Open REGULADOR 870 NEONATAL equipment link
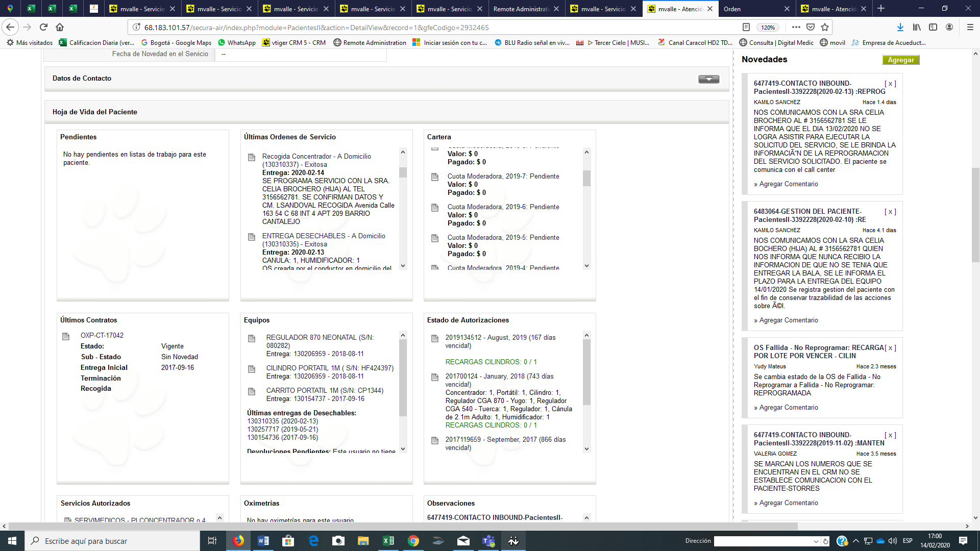The width and height of the screenshot is (980, 551). pyautogui.click(x=320, y=342)
